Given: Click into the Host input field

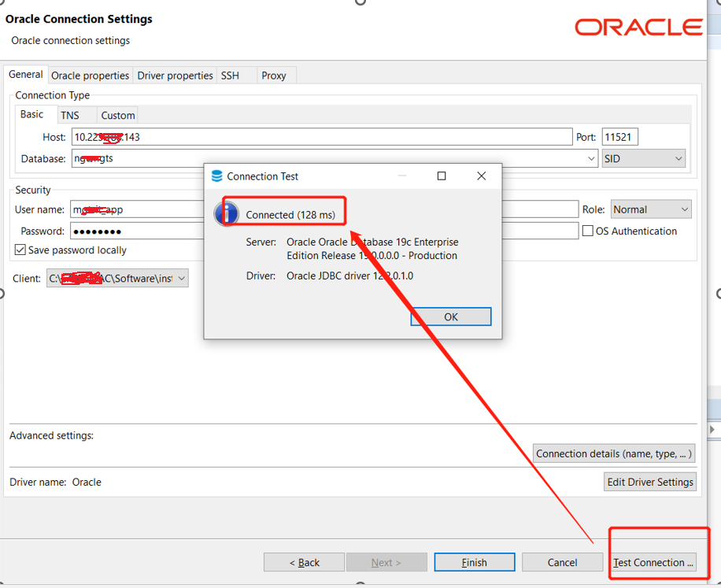Looking at the screenshot, I should tap(322, 137).
